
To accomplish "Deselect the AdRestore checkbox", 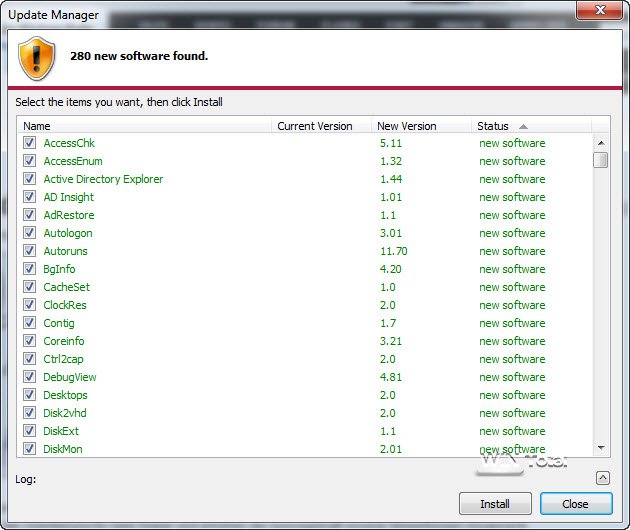I will point(29,215).
